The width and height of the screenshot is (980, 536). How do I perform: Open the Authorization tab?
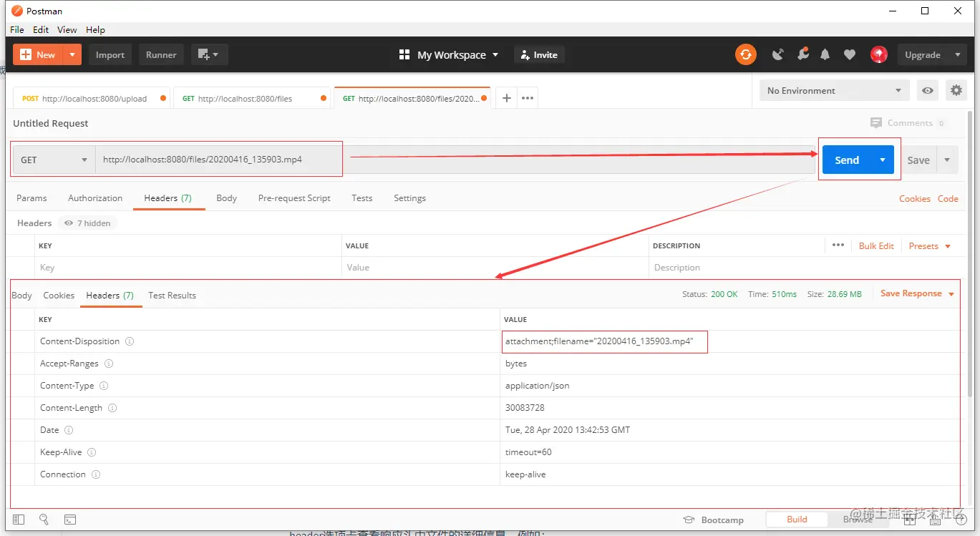click(95, 198)
